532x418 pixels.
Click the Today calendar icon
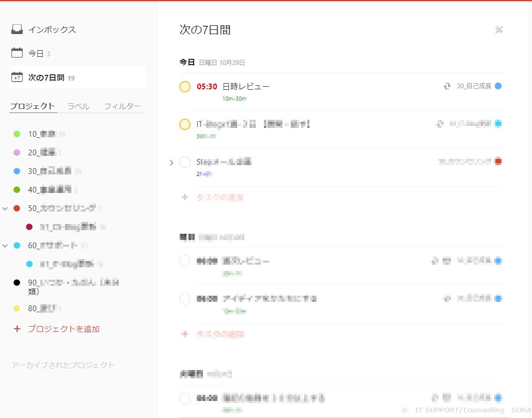(x=17, y=53)
